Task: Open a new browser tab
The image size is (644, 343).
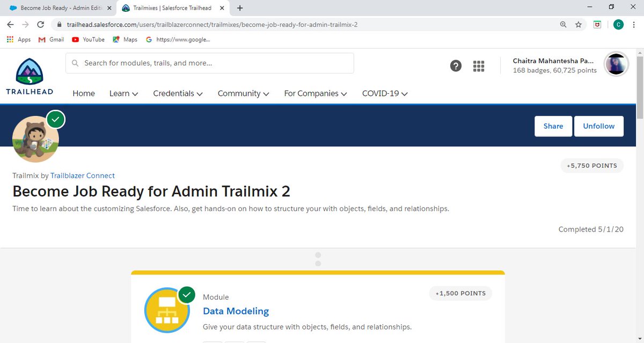Action: pyautogui.click(x=239, y=8)
